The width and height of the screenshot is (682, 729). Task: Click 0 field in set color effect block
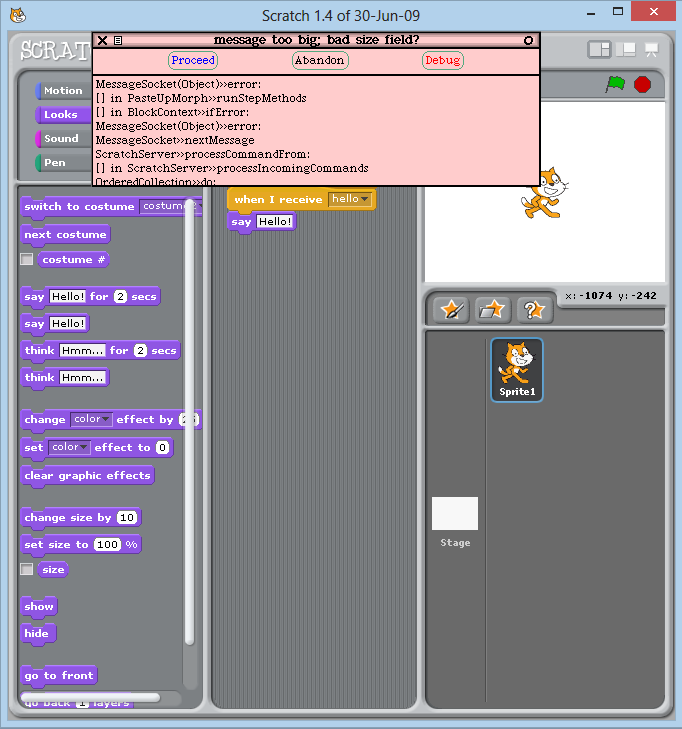pyautogui.click(x=162, y=447)
